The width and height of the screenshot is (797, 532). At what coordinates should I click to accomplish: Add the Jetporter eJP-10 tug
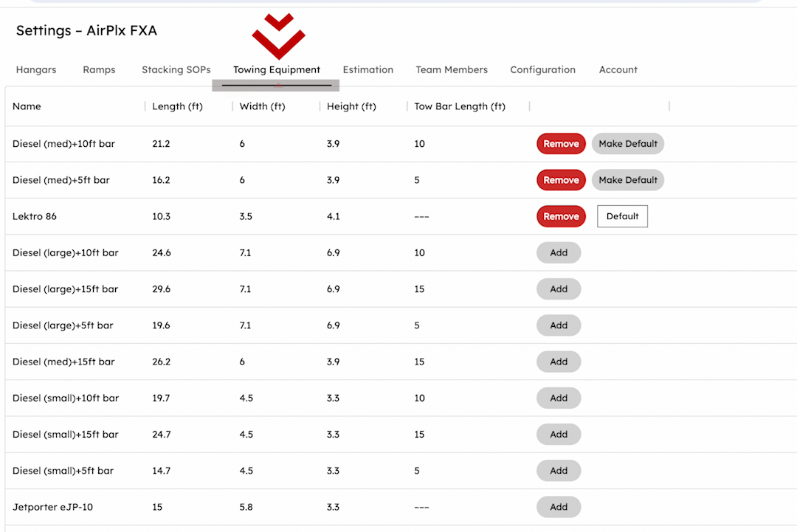point(559,507)
